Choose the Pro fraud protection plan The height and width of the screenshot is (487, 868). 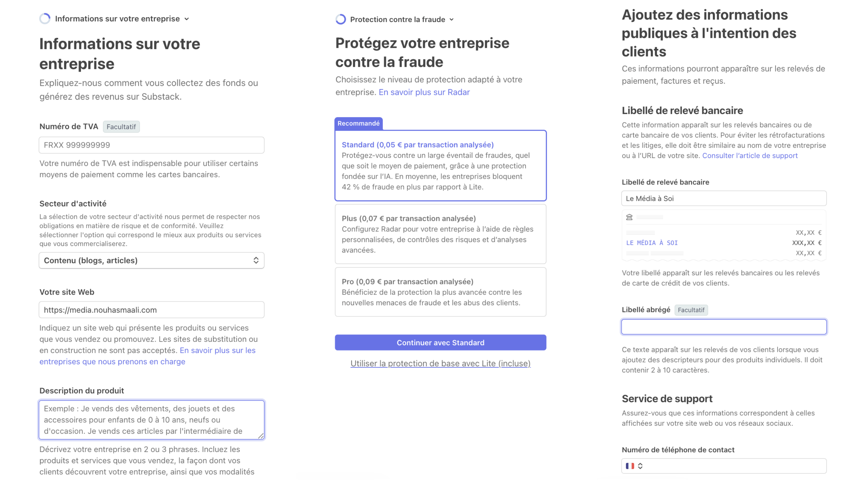(x=440, y=292)
